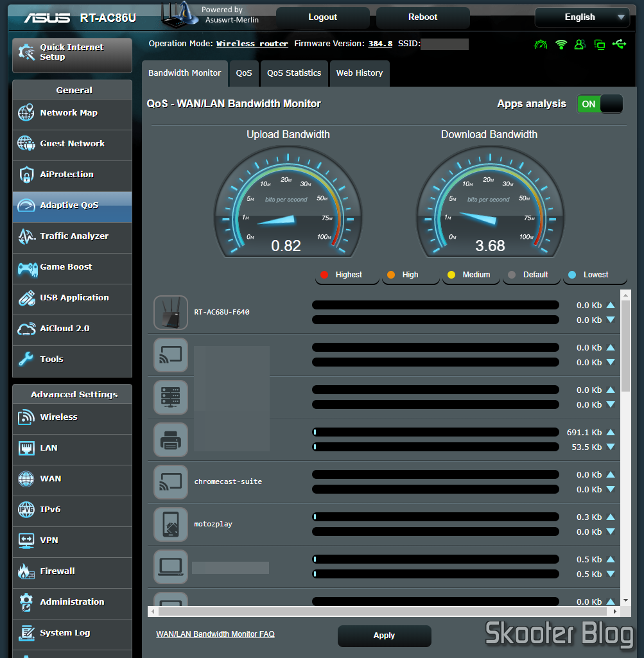Click the Firewall flame icon
The width and height of the screenshot is (644, 658).
pyautogui.click(x=26, y=571)
